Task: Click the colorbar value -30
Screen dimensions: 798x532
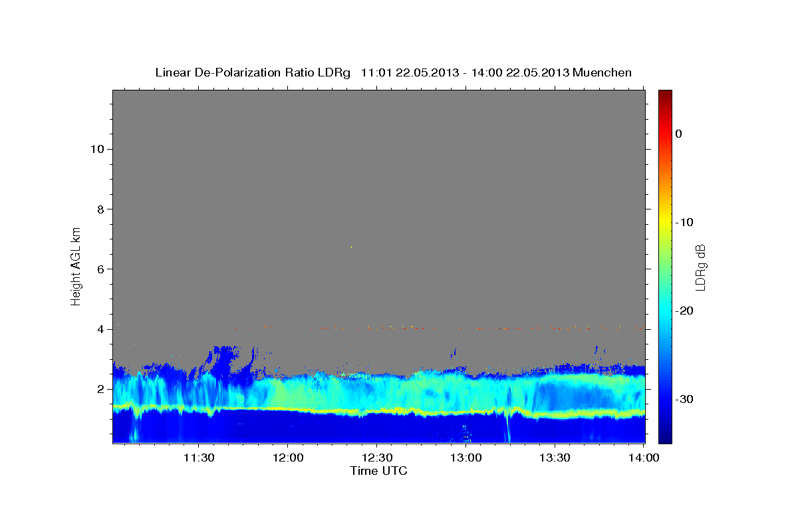Action: pyautogui.click(x=685, y=399)
